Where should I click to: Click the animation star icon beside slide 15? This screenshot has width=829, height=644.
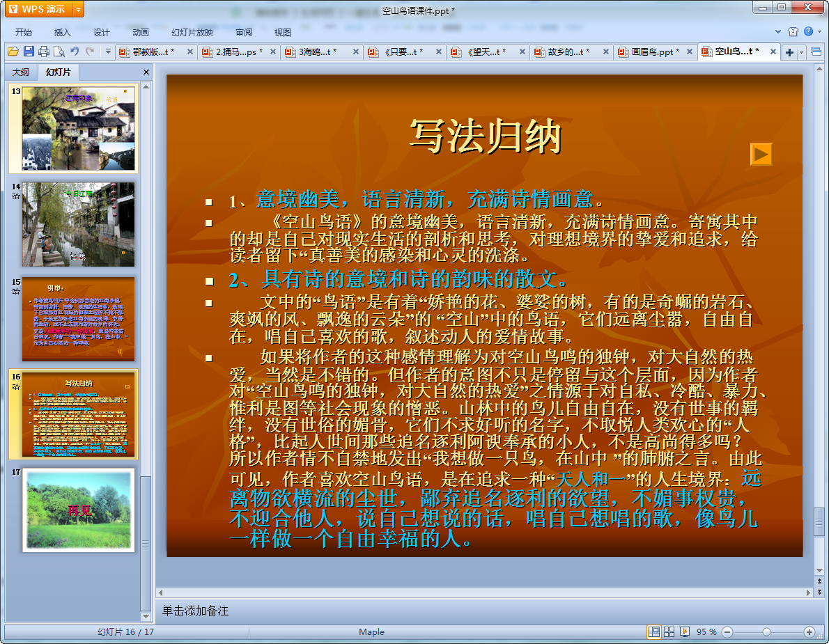click(16, 291)
